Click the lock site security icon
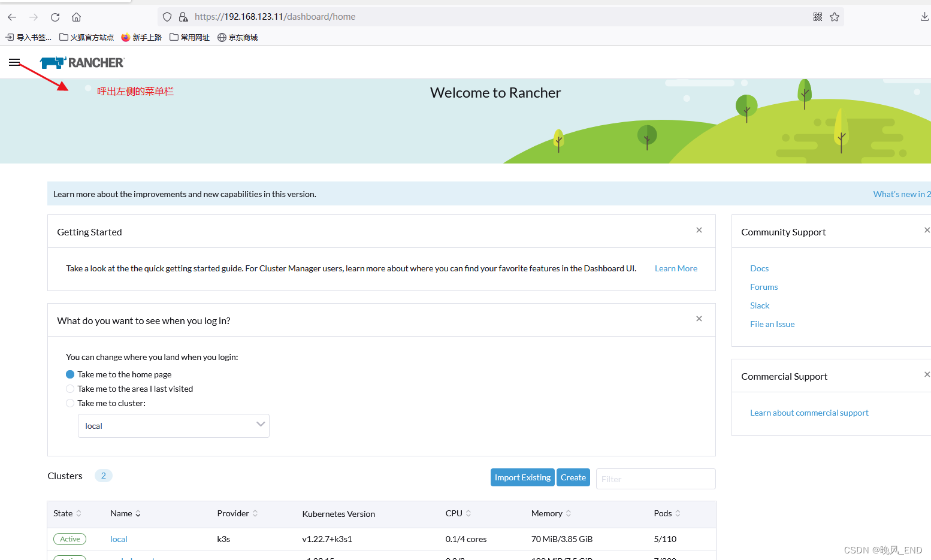 (x=183, y=17)
